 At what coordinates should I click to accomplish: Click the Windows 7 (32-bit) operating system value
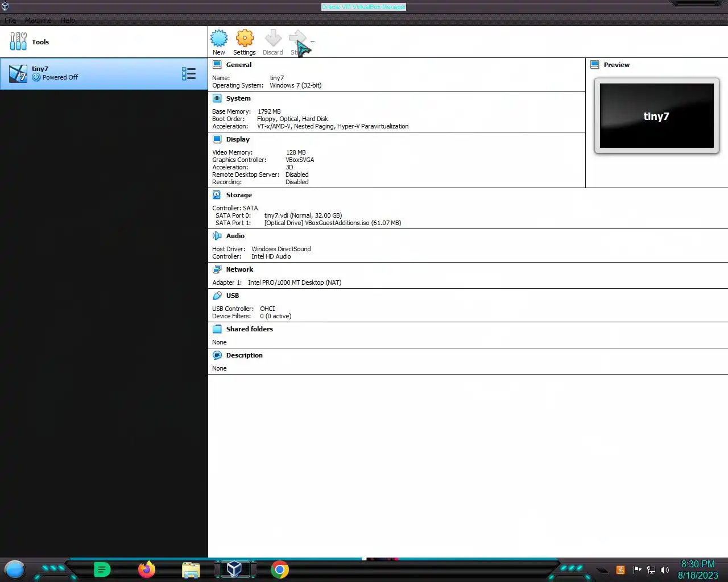click(296, 85)
